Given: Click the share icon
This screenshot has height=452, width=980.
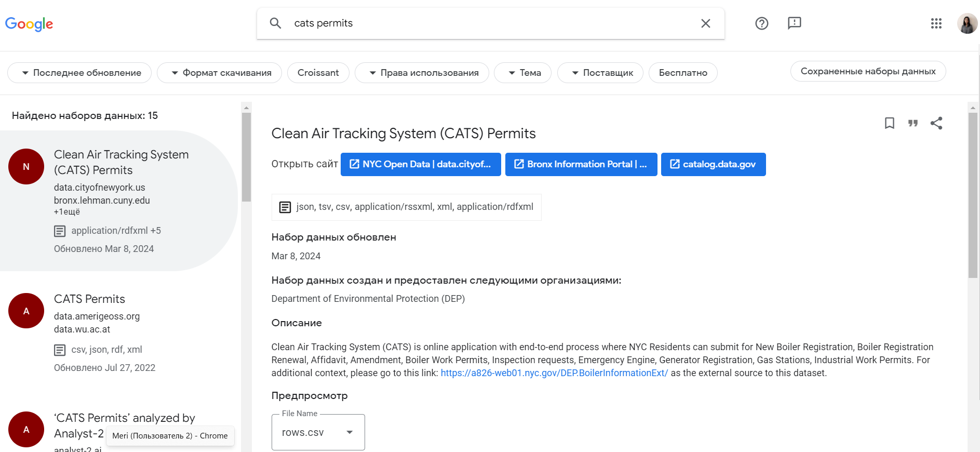Looking at the screenshot, I should pyautogui.click(x=936, y=123).
